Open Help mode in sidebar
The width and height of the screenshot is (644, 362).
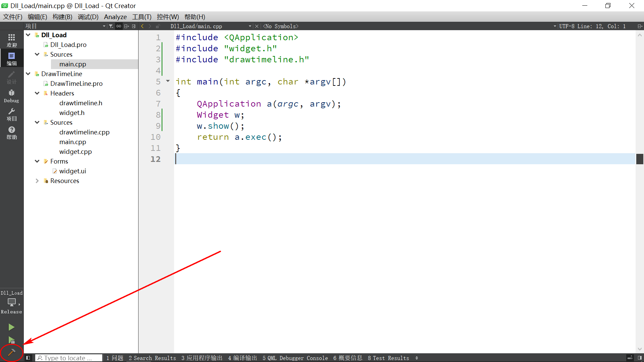tap(11, 133)
